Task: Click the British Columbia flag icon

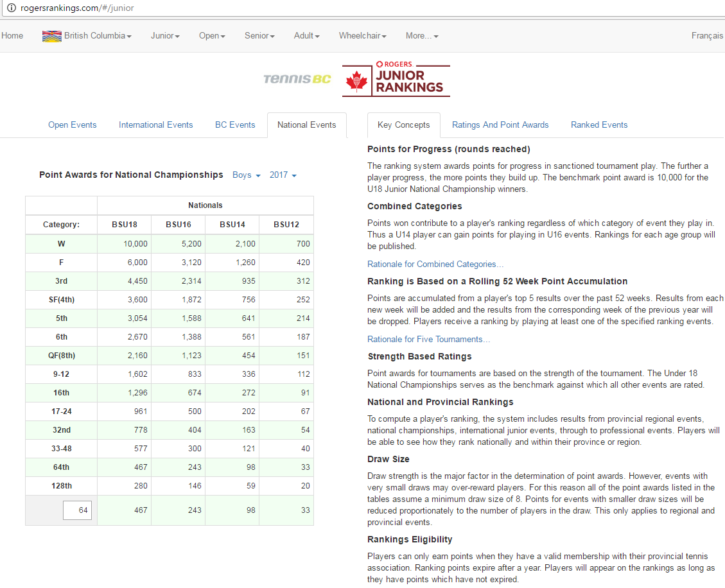Action: point(52,36)
